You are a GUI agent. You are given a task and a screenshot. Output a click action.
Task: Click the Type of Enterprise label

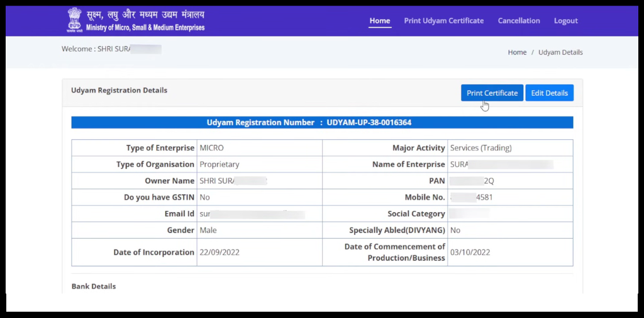pos(160,148)
